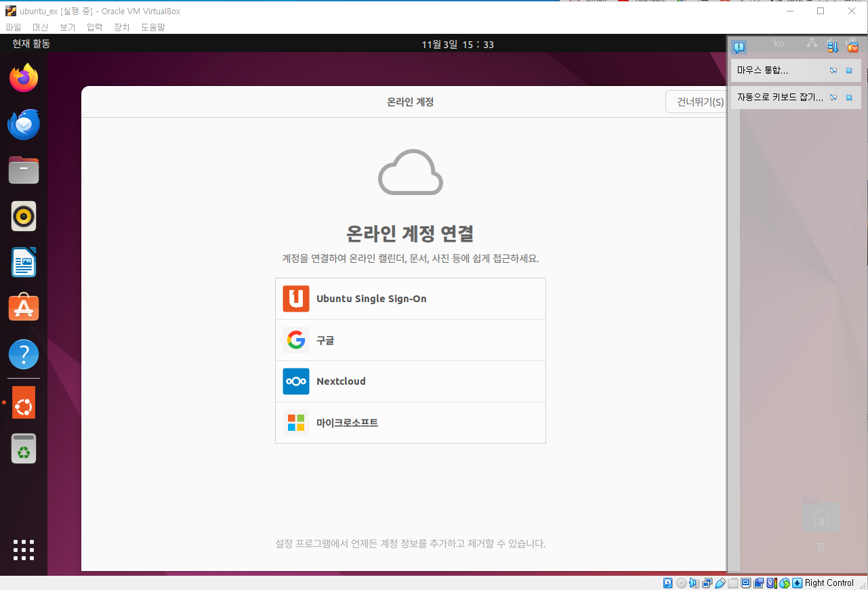This screenshot has height=590, width=868.
Task: Choose the Nextcloud account option
Action: click(x=411, y=381)
